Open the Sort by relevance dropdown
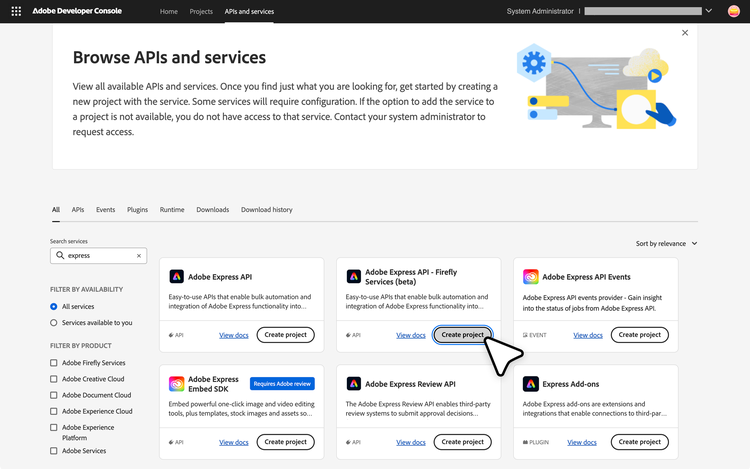Viewport: 750px width, 469px height. (666, 243)
